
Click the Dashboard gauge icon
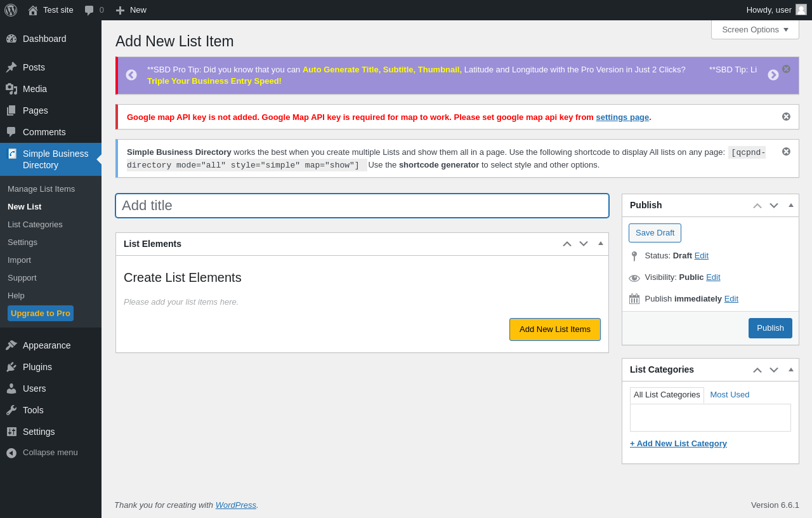click(11, 39)
